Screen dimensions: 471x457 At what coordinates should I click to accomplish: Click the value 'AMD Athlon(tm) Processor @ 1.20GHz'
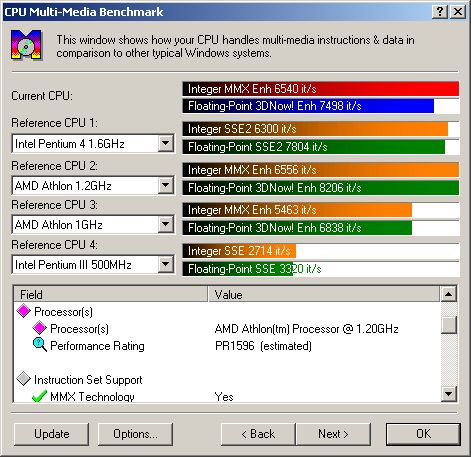point(307,329)
